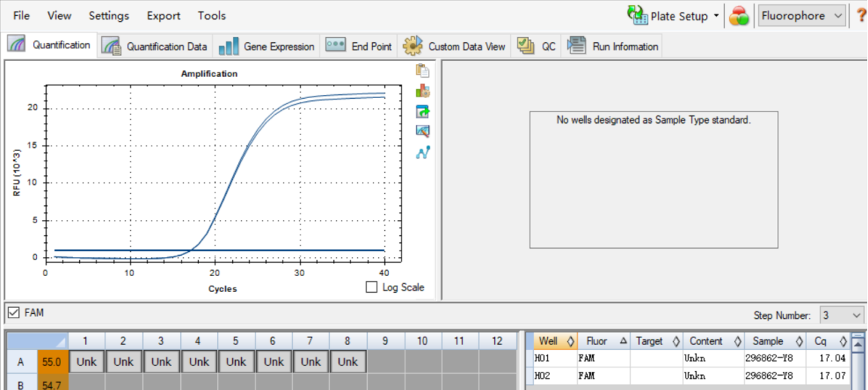This screenshot has height=390, width=868.
Task: Select well A2 Unk in plate
Action: [x=124, y=362]
